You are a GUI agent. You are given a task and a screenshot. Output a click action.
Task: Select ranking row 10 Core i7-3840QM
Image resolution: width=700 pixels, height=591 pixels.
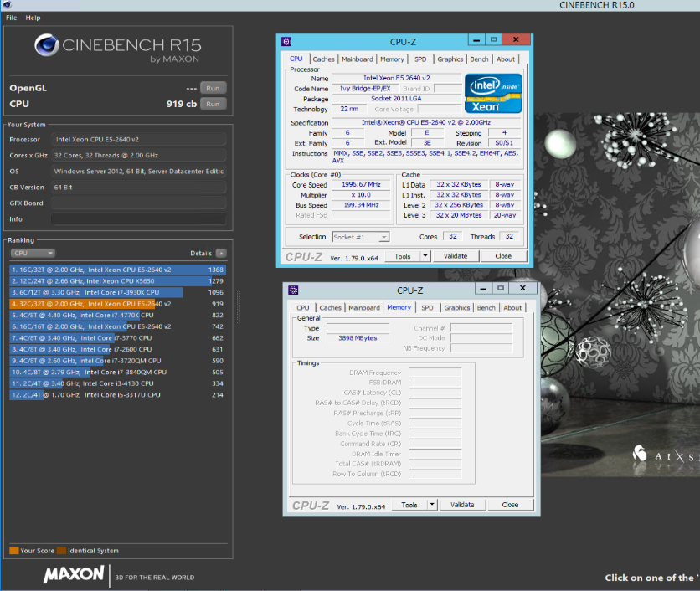tap(117, 372)
